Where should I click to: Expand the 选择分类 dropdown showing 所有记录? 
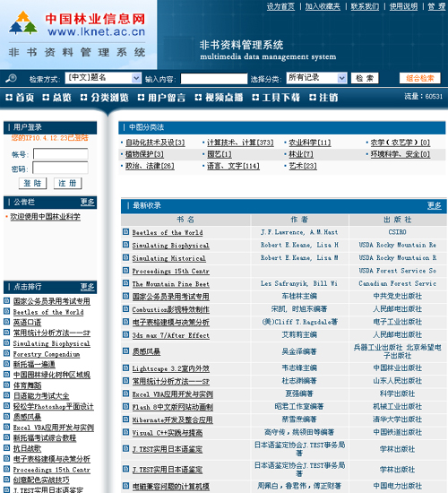316,78
